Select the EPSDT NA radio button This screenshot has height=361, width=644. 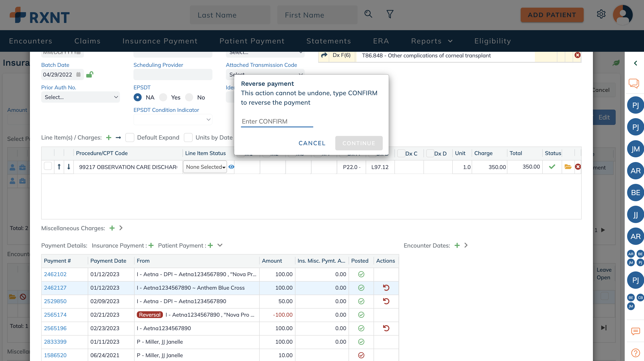[137, 97]
